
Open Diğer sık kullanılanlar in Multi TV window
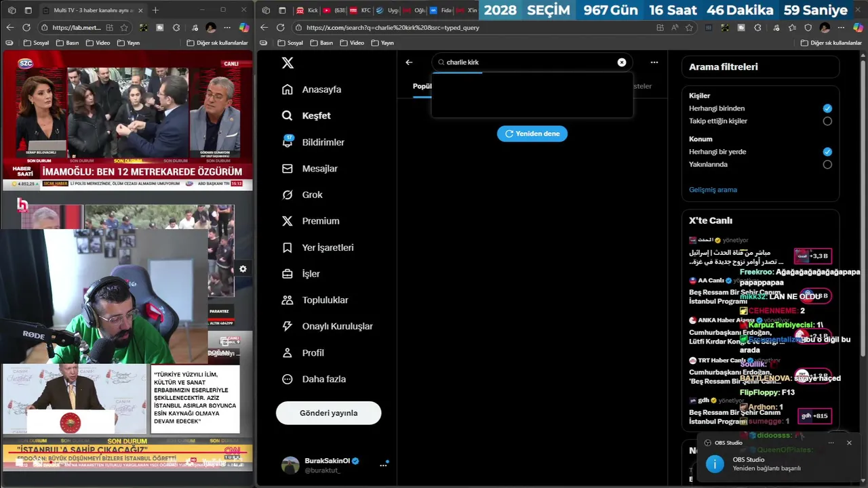click(217, 43)
